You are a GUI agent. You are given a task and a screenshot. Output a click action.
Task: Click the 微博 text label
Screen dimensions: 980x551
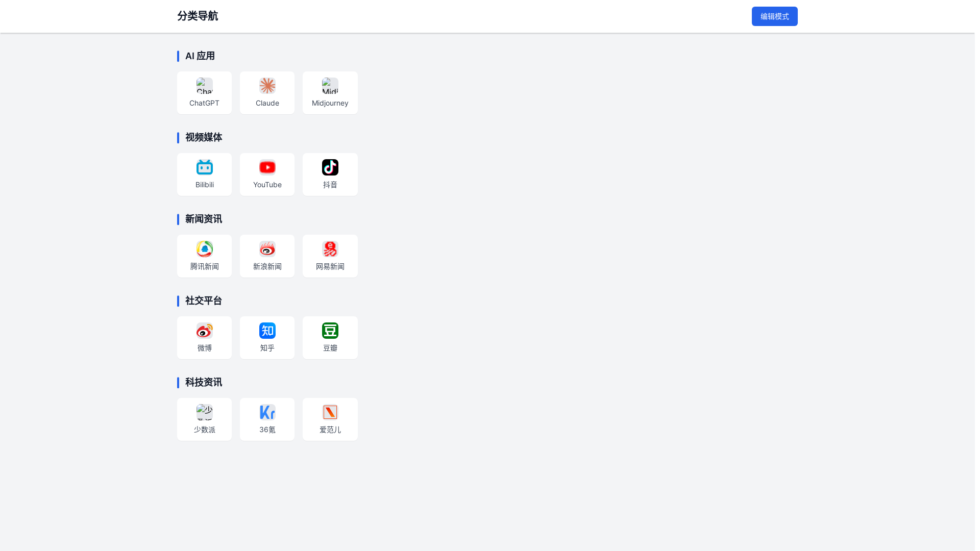[x=204, y=348]
